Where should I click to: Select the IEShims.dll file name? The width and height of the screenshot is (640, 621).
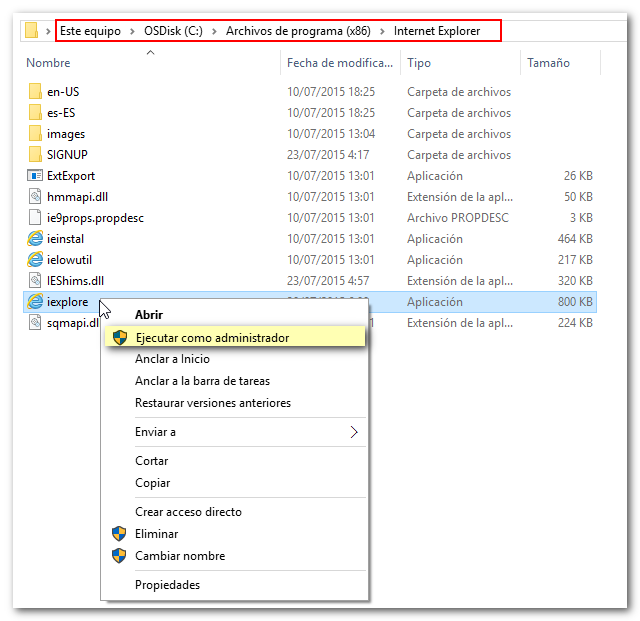75,281
